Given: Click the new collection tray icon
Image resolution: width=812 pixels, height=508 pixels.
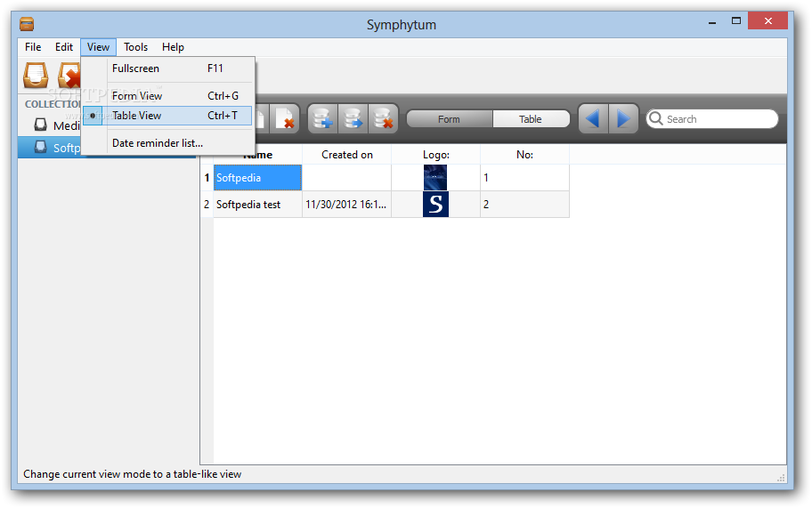Looking at the screenshot, I should point(36,75).
